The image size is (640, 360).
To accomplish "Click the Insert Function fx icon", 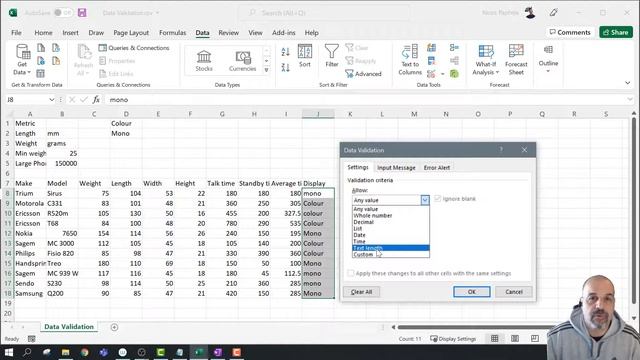I will pyautogui.click(x=96, y=100).
